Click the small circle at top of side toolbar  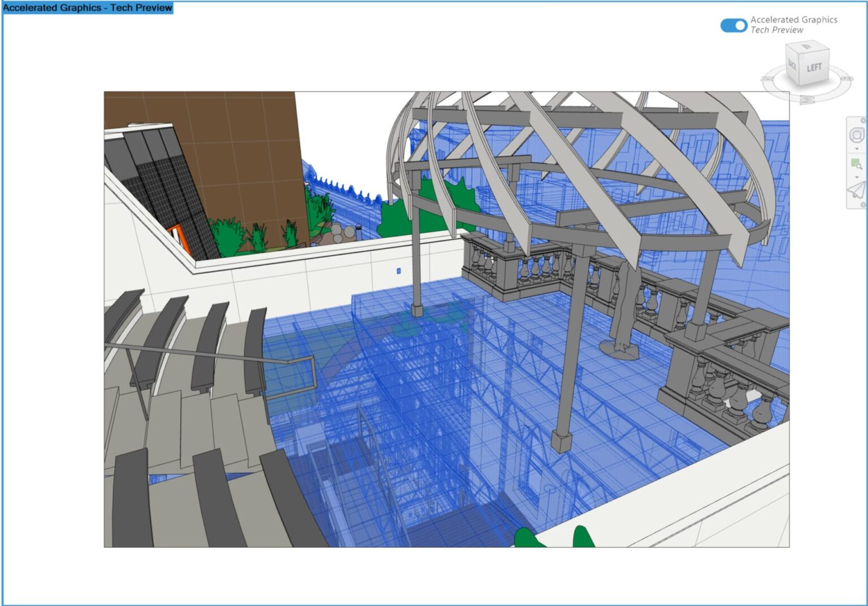click(x=862, y=120)
